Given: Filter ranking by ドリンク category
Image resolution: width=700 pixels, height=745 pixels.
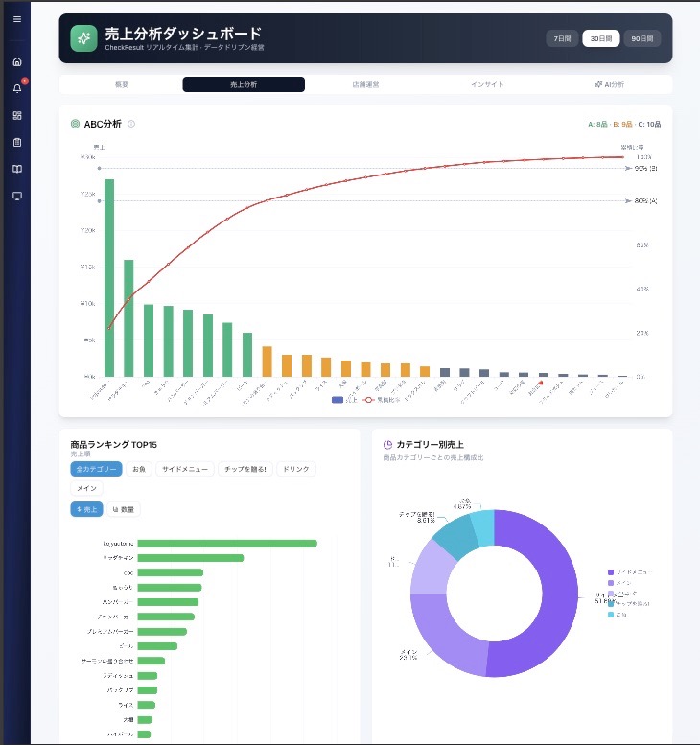Looking at the screenshot, I should pos(296,469).
